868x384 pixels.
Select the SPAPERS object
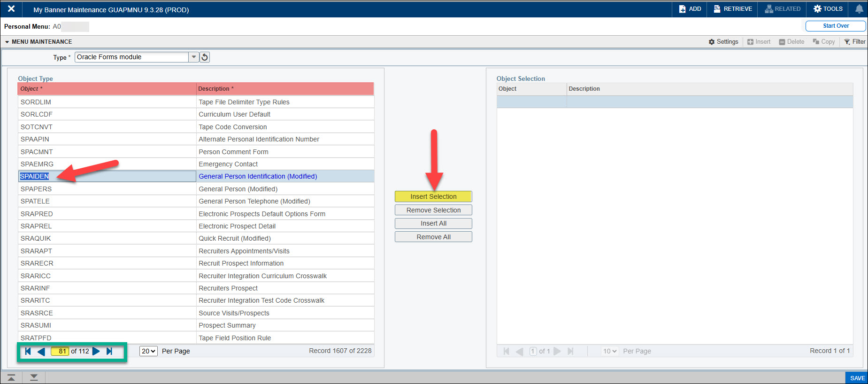click(107, 189)
